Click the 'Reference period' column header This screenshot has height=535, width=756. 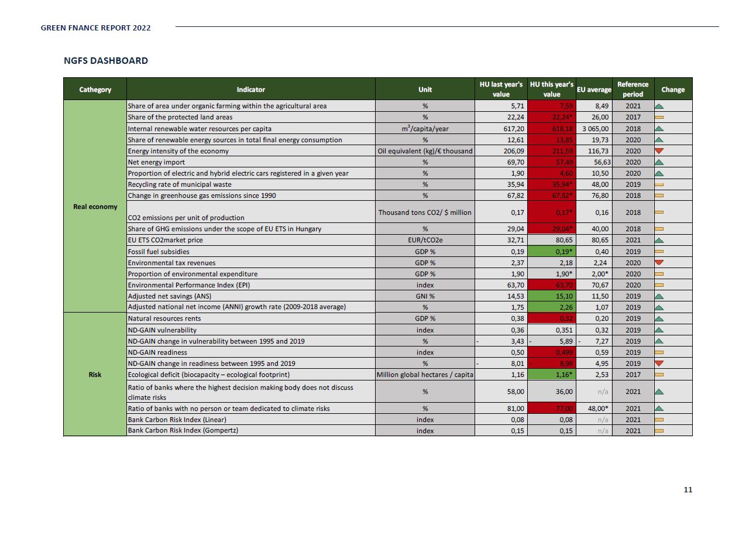(x=633, y=90)
